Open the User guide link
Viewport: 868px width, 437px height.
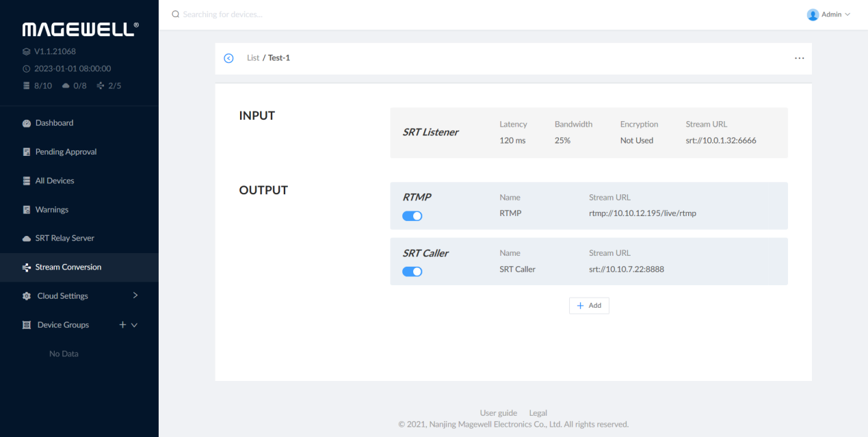point(498,413)
